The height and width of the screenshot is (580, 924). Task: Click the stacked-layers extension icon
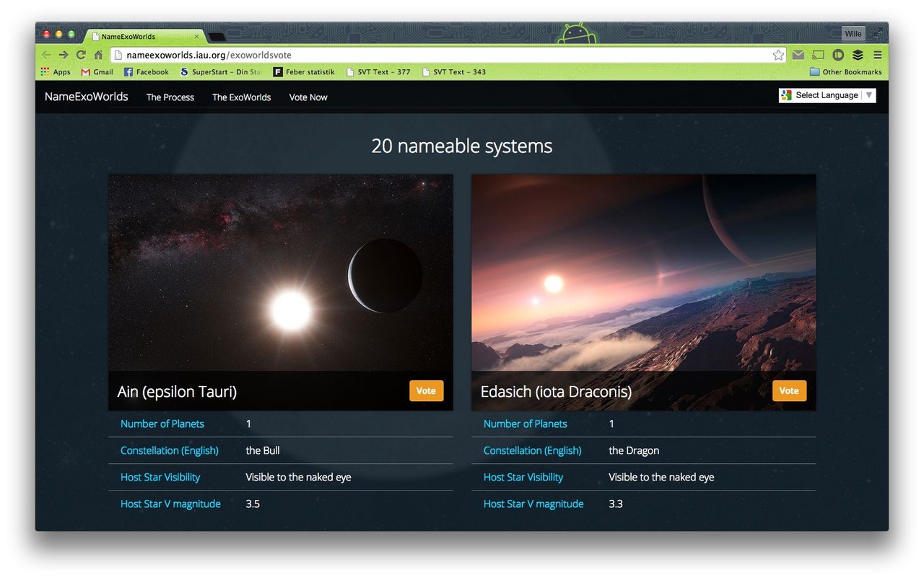pos(857,54)
